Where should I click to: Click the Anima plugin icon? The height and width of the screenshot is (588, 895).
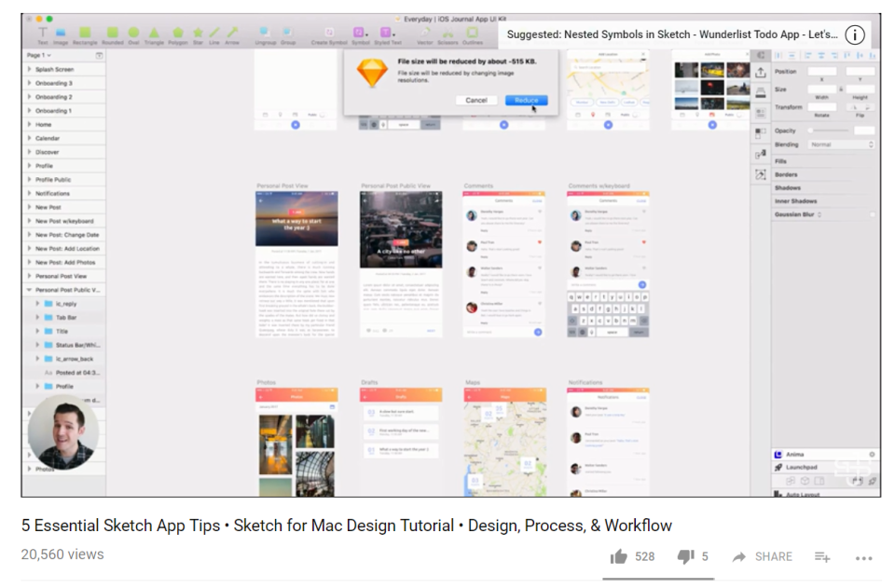click(778, 455)
